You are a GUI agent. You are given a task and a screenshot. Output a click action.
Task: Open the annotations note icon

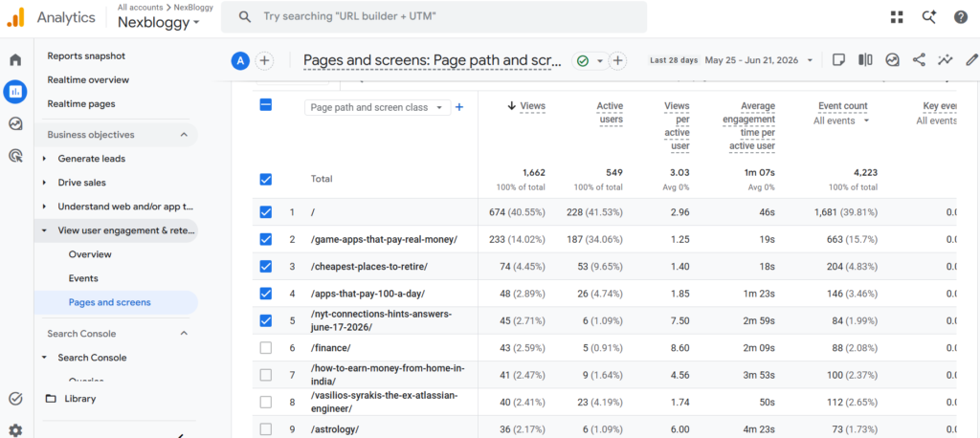pyautogui.click(x=839, y=60)
